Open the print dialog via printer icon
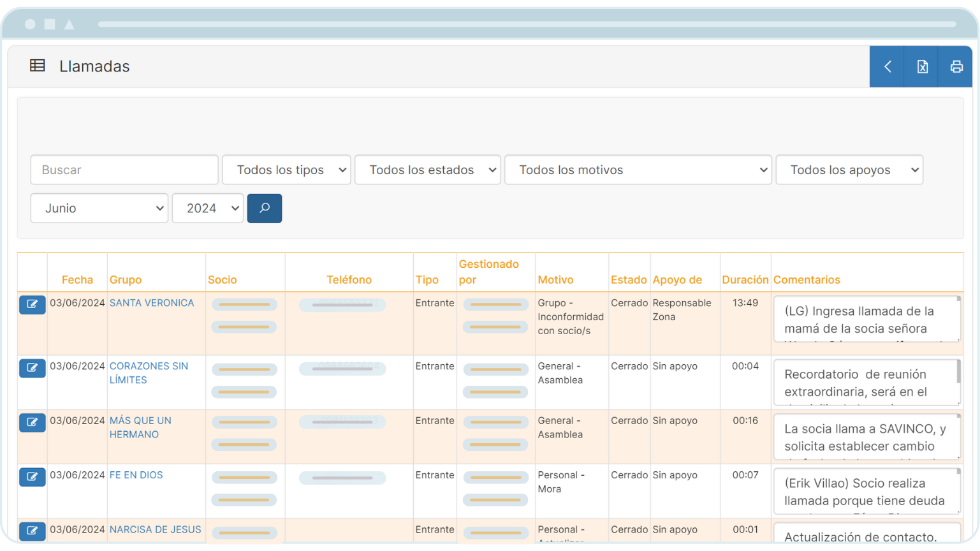The height and width of the screenshot is (551, 980). 955,66
